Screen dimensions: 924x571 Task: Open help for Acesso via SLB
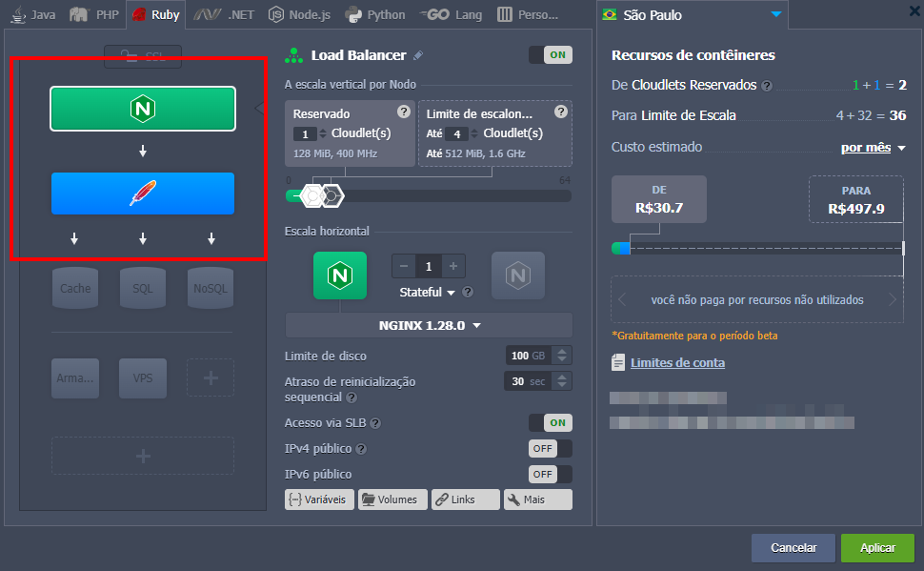(x=375, y=423)
